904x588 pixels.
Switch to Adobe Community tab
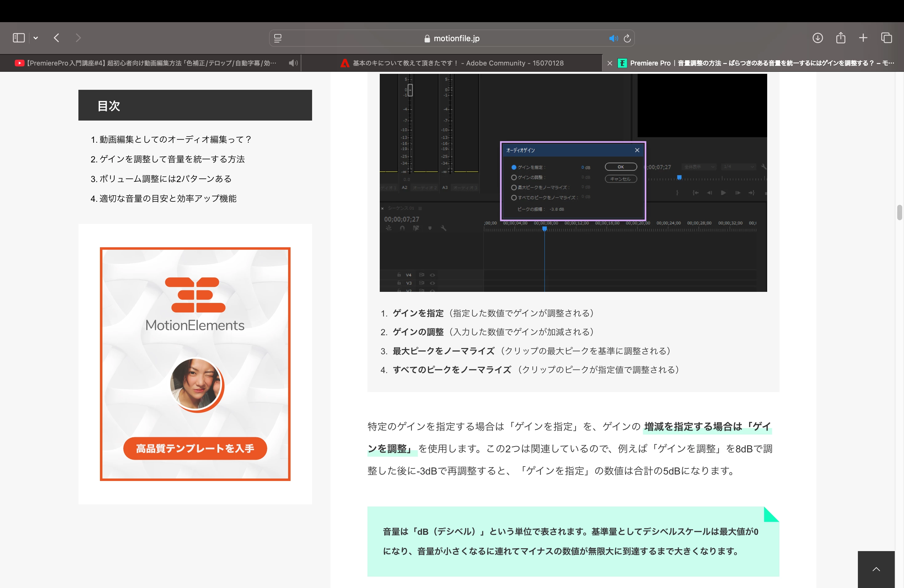[452, 63]
